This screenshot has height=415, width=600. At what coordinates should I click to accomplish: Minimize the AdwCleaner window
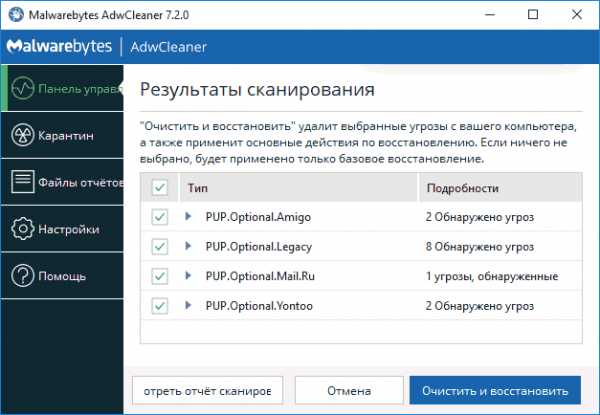(x=490, y=15)
